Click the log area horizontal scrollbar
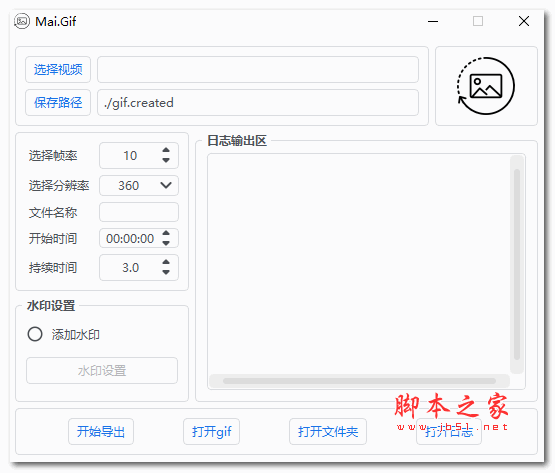Image resolution: width=555 pixels, height=473 pixels. [359, 381]
